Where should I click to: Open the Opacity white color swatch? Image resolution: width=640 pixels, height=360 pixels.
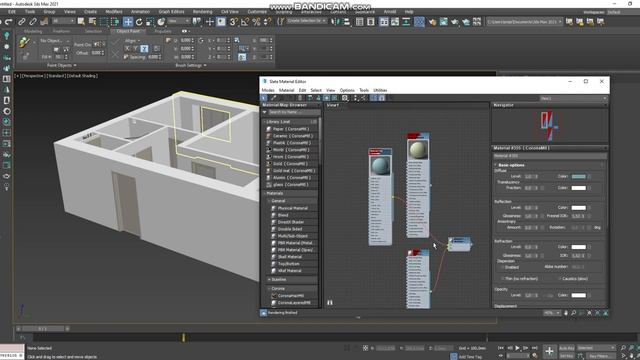(x=578, y=295)
